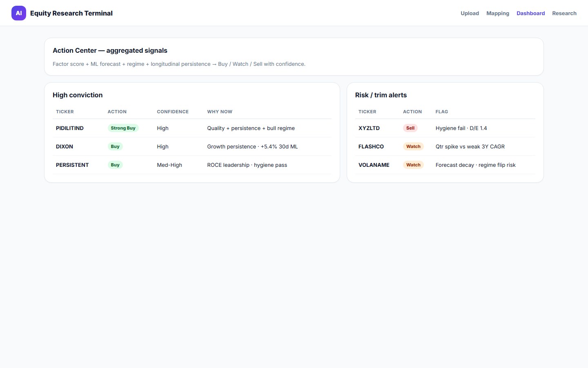Image resolution: width=588 pixels, height=368 pixels.
Task: Select the XYZLTD ticker
Action: pyautogui.click(x=369, y=128)
